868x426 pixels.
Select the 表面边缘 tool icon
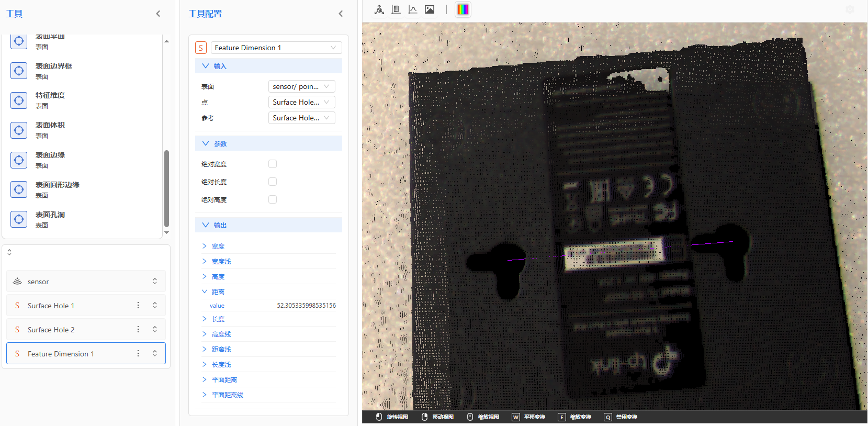click(19, 160)
